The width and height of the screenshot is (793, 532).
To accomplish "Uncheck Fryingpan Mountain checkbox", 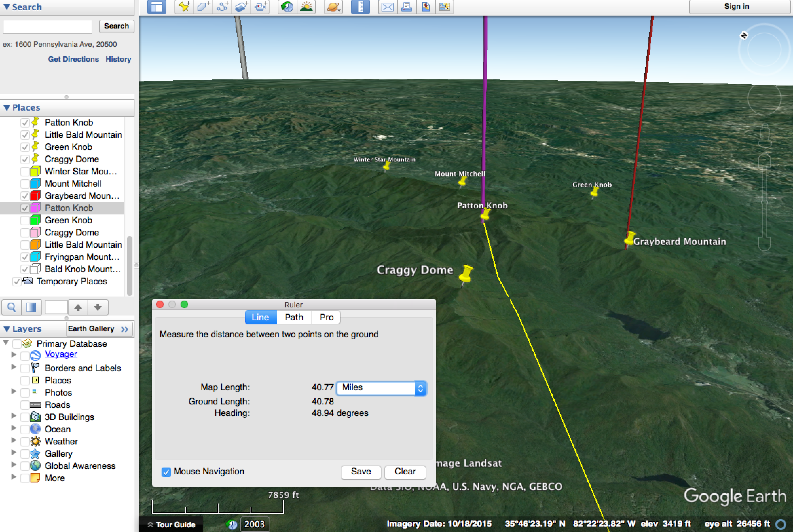I will (x=25, y=257).
